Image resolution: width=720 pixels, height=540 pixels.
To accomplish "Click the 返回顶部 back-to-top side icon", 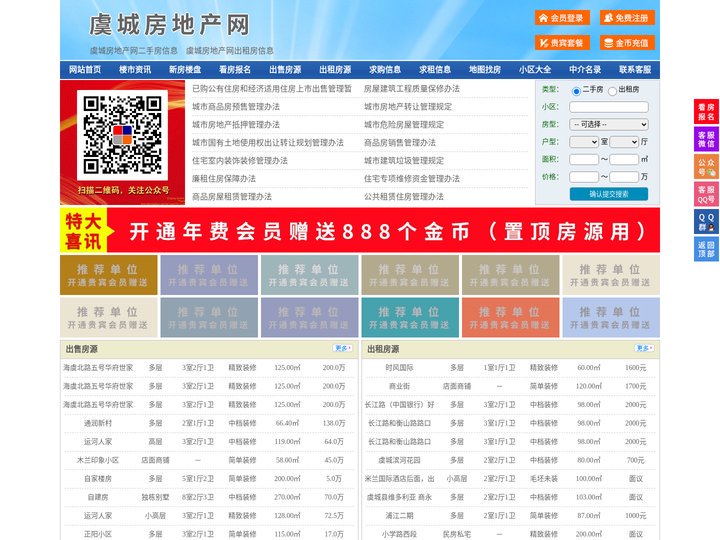I will click(706, 249).
